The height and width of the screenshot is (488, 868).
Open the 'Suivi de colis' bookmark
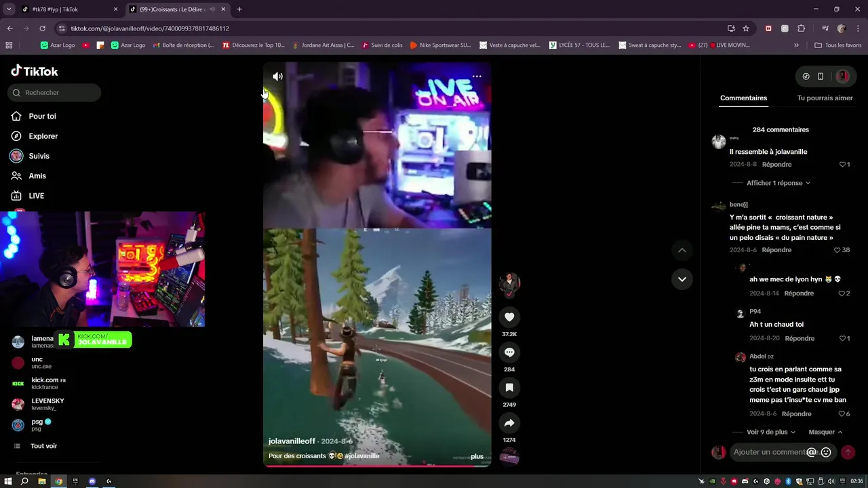382,45
